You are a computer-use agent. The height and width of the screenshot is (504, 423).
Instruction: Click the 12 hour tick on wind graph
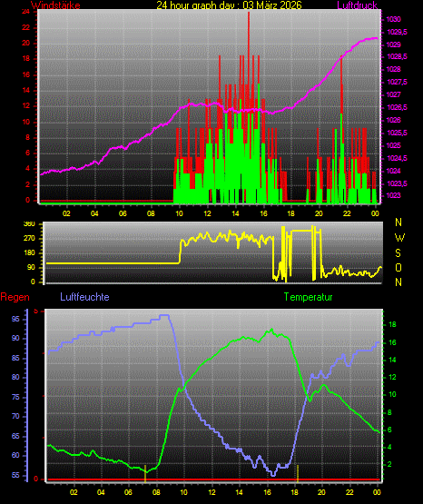click(207, 213)
